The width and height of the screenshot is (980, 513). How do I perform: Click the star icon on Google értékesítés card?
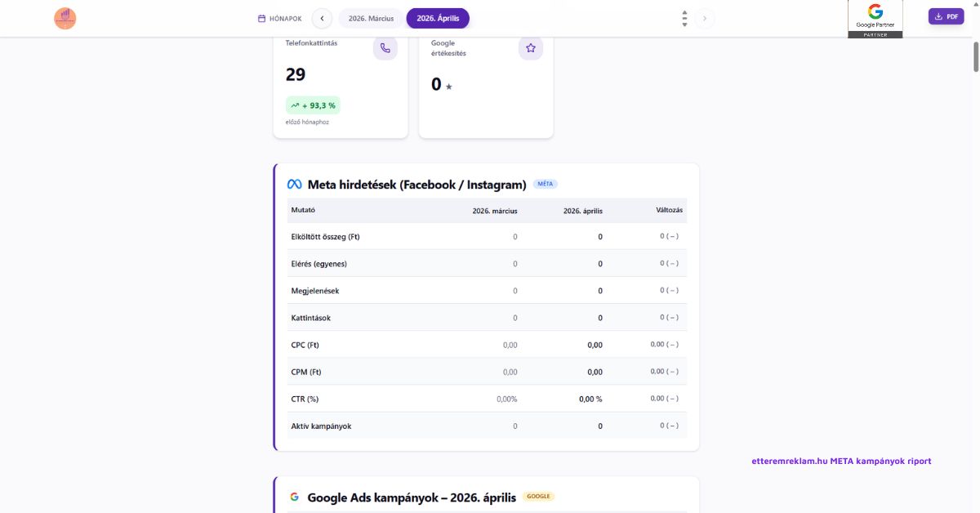[531, 48]
